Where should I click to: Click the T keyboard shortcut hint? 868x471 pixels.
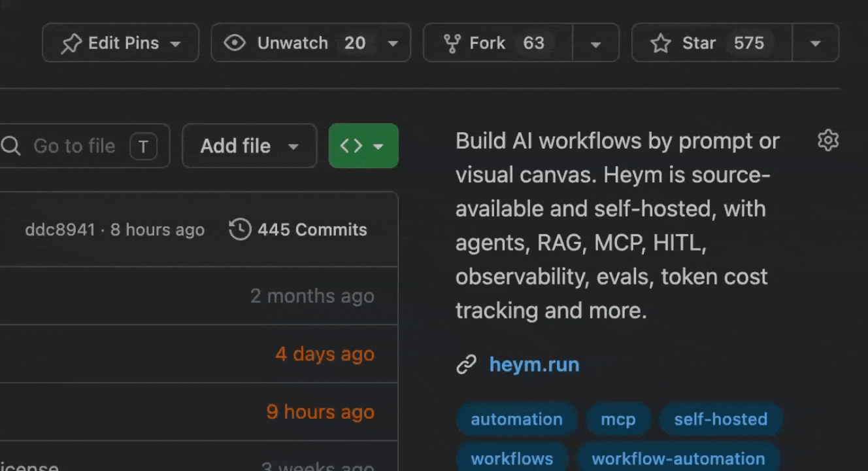tap(143, 147)
